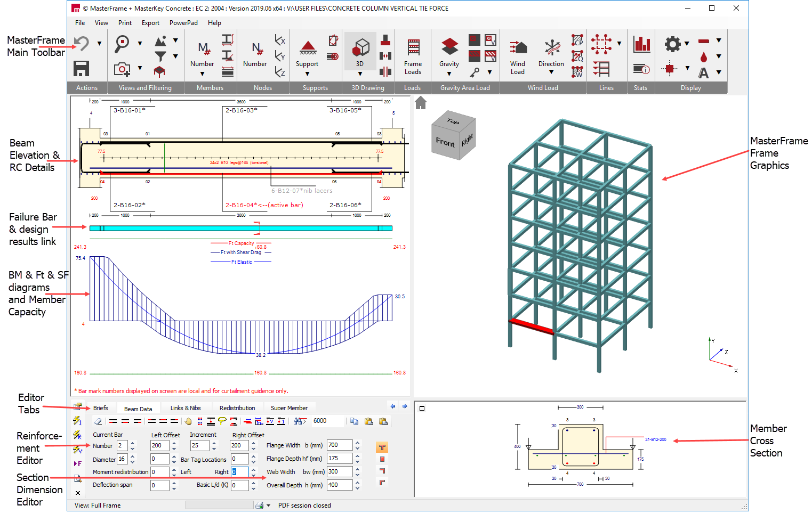Image resolution: width=812 pixels, height=514 pixels.
Task: Select the T-section shape toggle
Action: (x=382, y=447)
